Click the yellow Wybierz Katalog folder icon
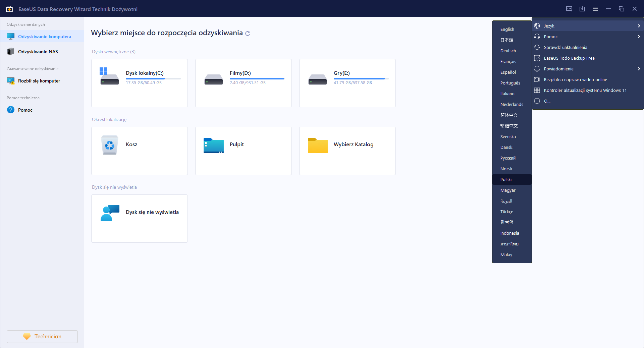Image resolution: width=644 pixels, height=348 pixels. 318,146
